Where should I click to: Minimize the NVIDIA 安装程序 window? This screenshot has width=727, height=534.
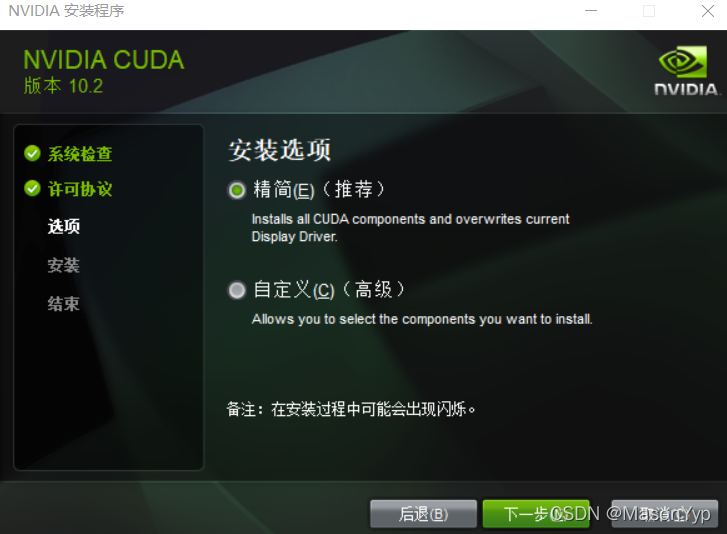pyautogui.click(x=591, y=11)
